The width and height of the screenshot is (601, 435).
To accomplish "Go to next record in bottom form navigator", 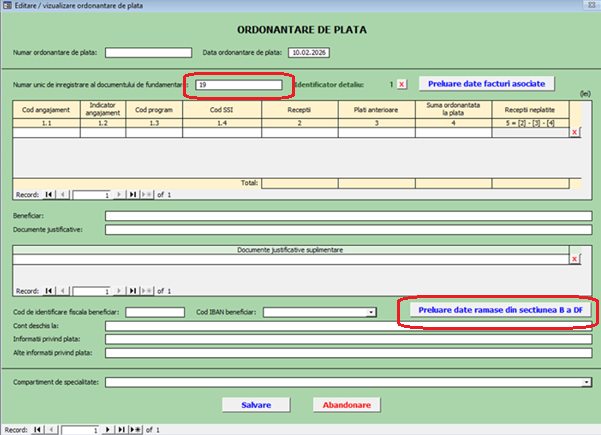I will (x=108, y=430).
